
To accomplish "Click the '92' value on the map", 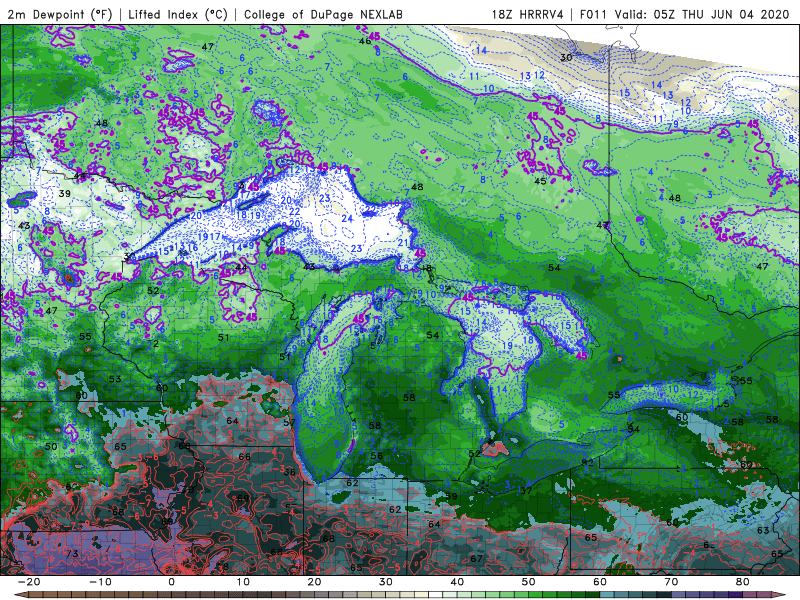I will [588, 462].
